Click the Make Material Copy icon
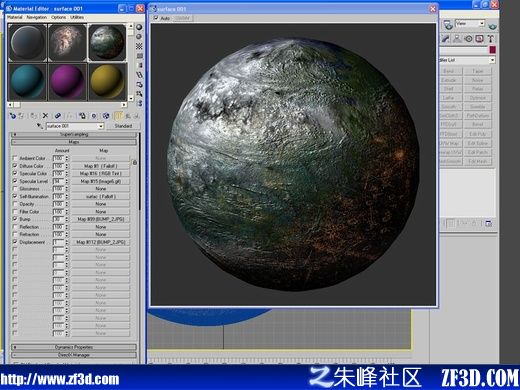Viewport: 520px width, 390px height. [x=58, y=116]
